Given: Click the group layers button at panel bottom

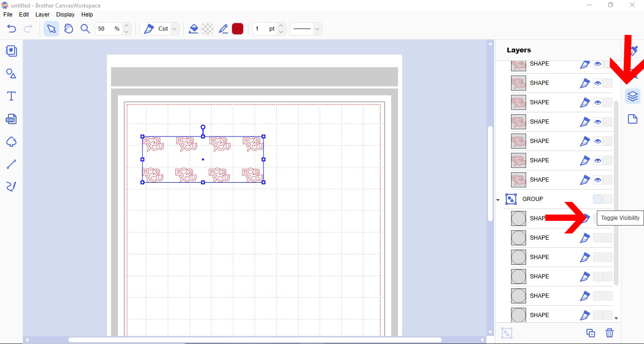Looking at the screenshot, I should click(507, 333).
